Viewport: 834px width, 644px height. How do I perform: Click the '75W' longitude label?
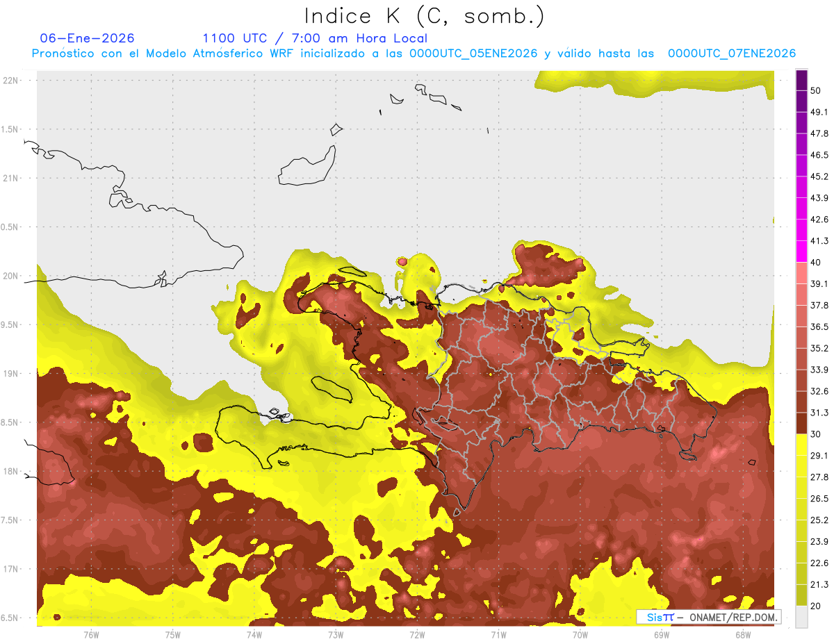click(173, 635)
